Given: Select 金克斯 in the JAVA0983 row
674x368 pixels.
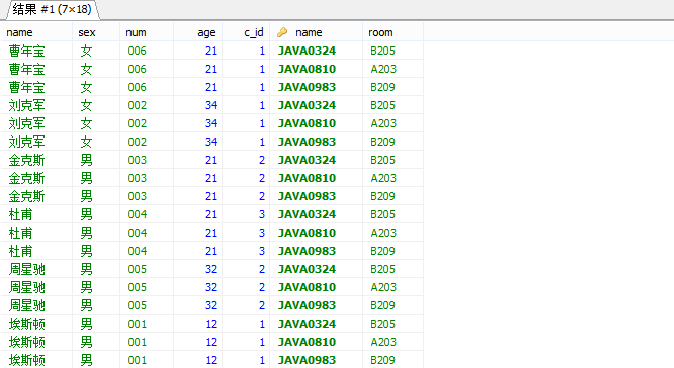Looking at the screenshot, I should 27,196.
